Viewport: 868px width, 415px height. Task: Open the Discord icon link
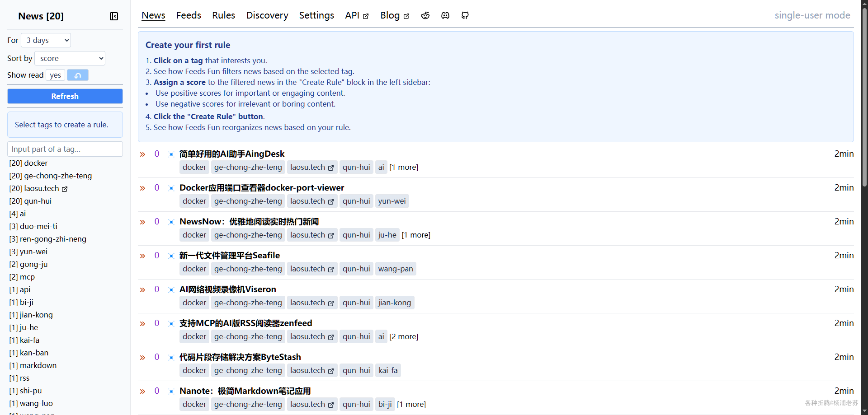[445, 15]
